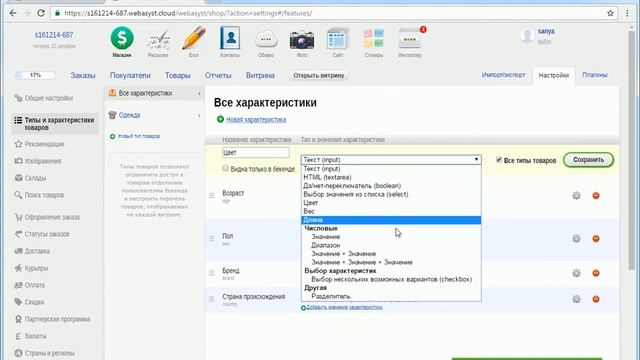Click Добавить значение характеристики link
The image size is (640, 360).
pos(344,307)
